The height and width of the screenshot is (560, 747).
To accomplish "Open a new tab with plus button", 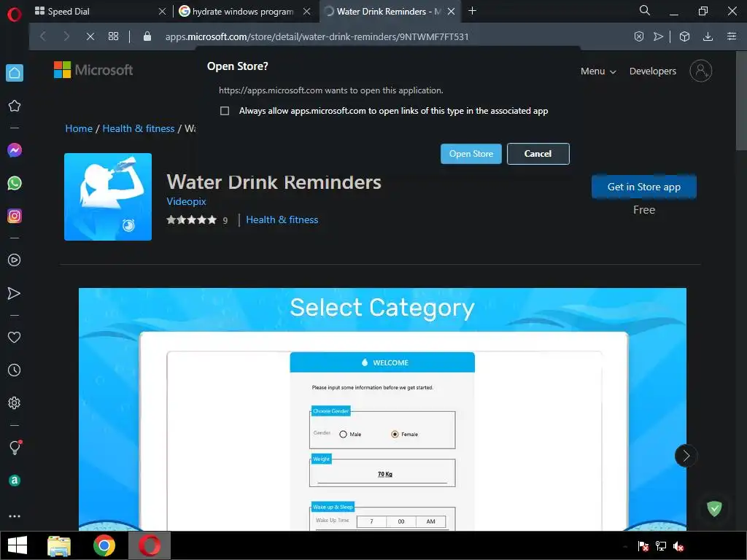I will [472, 10].
